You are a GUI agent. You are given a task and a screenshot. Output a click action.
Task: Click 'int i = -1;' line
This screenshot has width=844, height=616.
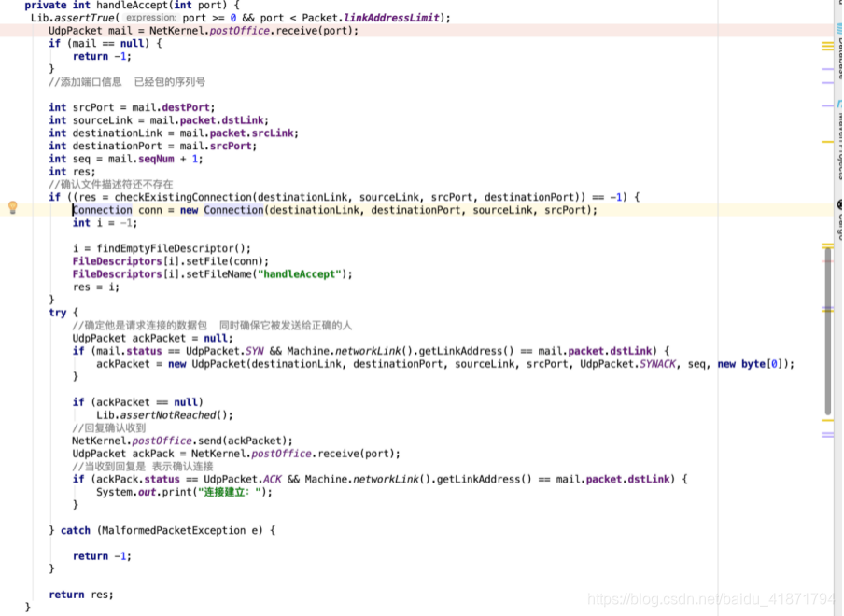tap(105, 223)
